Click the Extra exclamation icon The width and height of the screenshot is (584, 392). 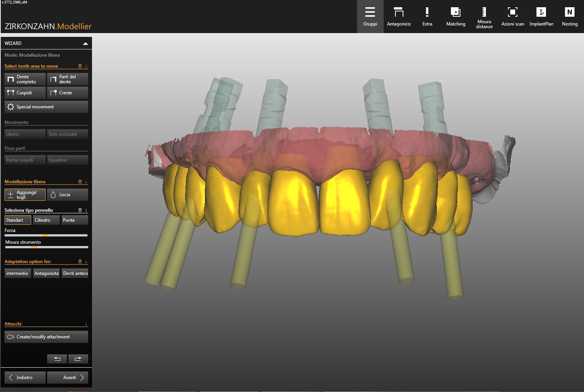tap(427, 17)
